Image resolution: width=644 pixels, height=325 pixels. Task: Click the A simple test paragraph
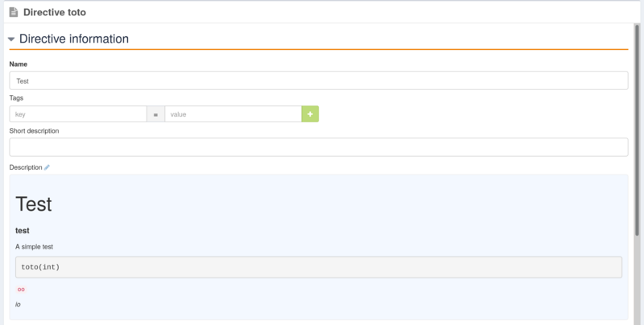(34, 247)
